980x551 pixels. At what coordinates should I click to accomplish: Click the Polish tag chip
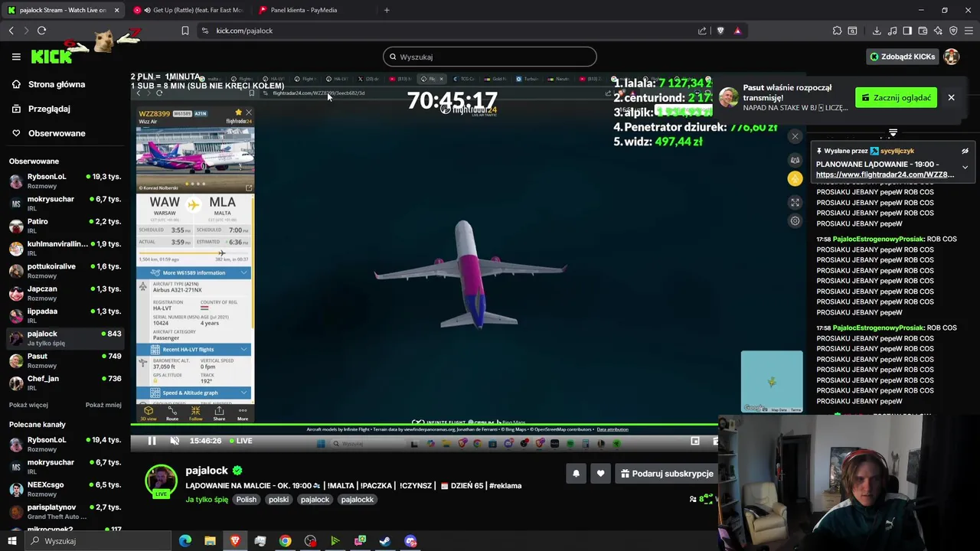247,500
